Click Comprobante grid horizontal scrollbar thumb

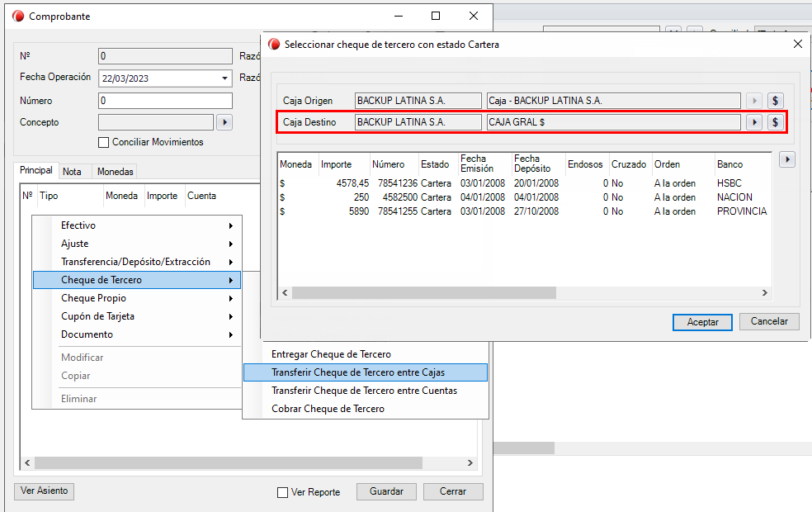click(229, 462)
